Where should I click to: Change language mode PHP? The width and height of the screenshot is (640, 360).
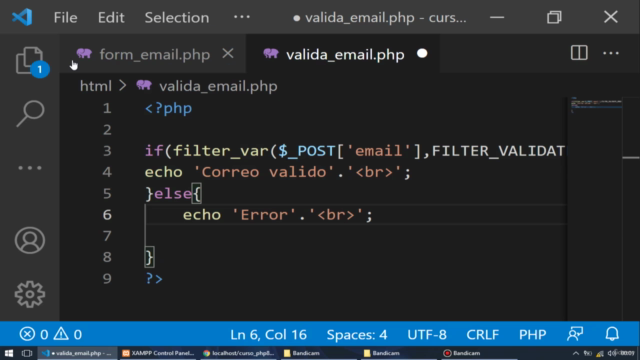[532, 335]
